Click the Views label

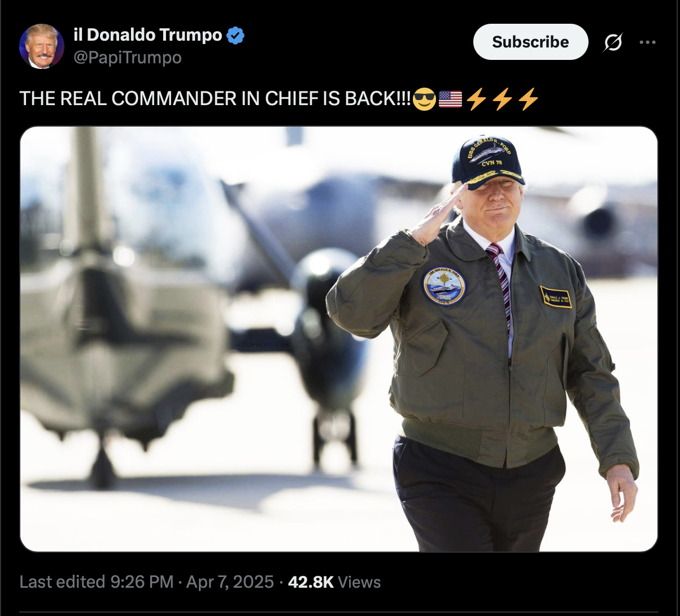click(x=359, y=582)
